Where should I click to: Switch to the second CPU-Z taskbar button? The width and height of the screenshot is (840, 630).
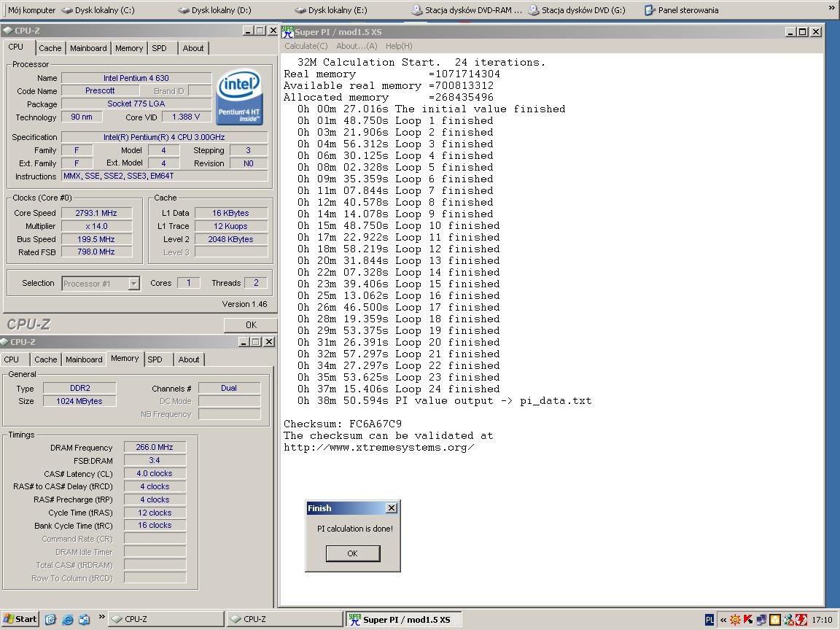(x=285, y=619)
